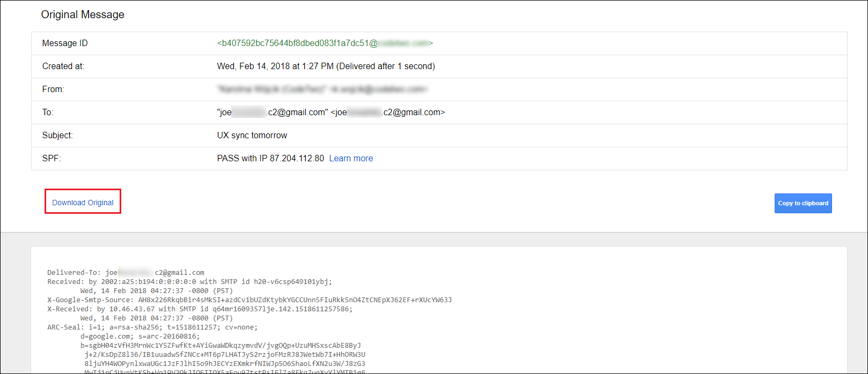
Task: Click the Original Message heading
Action: tap(83, 14)
